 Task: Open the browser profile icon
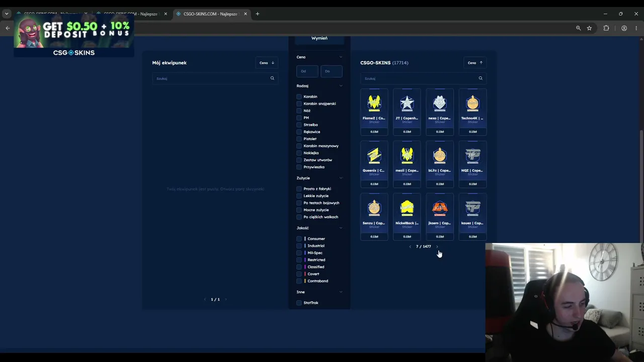point(624,28)
